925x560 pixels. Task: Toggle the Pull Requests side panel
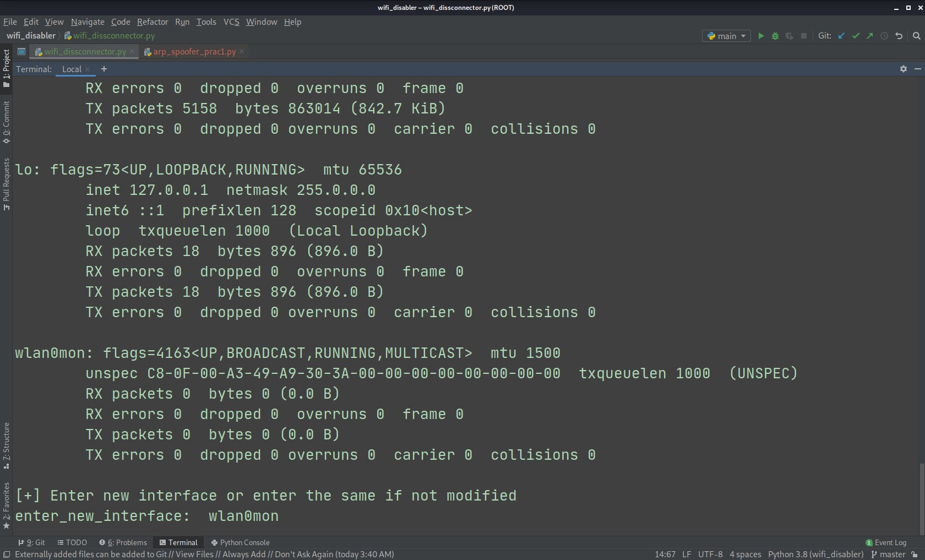(x=6, y=184)
